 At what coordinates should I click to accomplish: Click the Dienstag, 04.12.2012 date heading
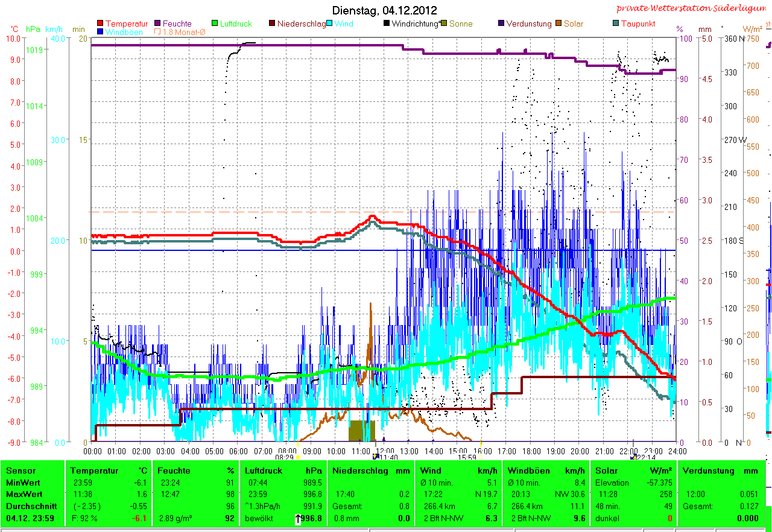[x=385, y=11]
